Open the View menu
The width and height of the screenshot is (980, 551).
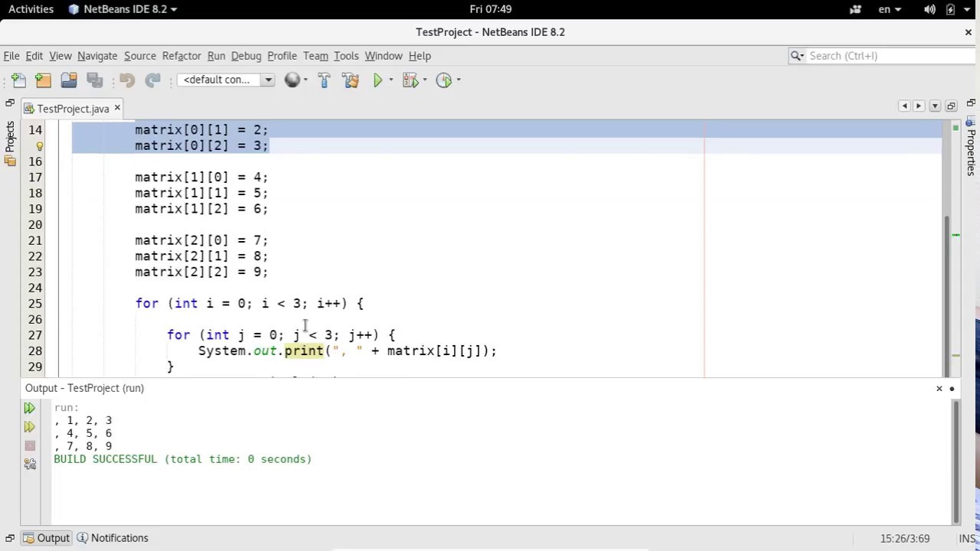(60, 56)
